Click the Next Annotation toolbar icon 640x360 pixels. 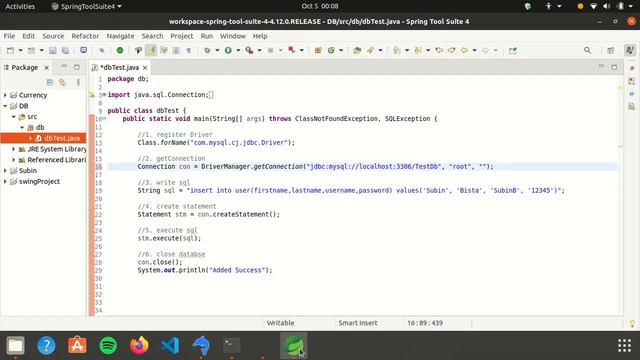(396, 50)
